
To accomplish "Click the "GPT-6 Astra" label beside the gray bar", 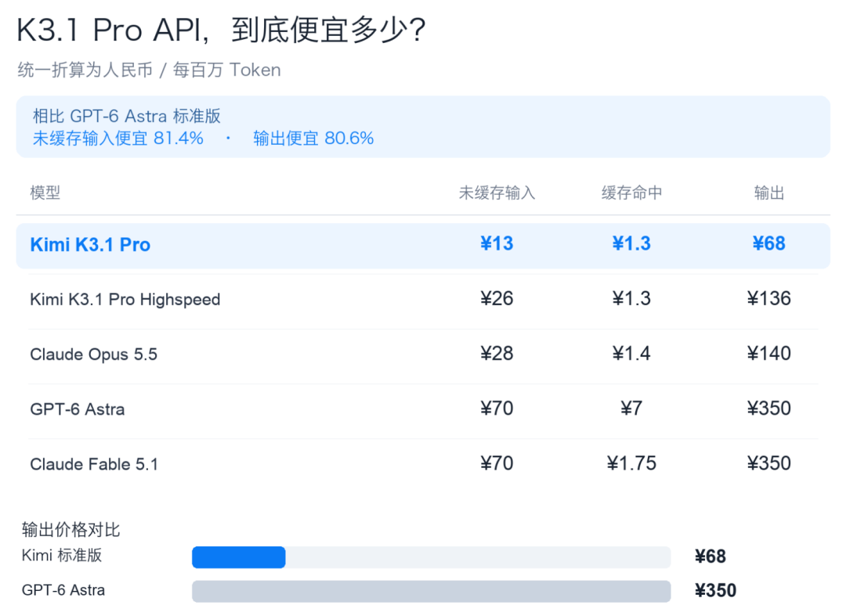I will (63, 590).
